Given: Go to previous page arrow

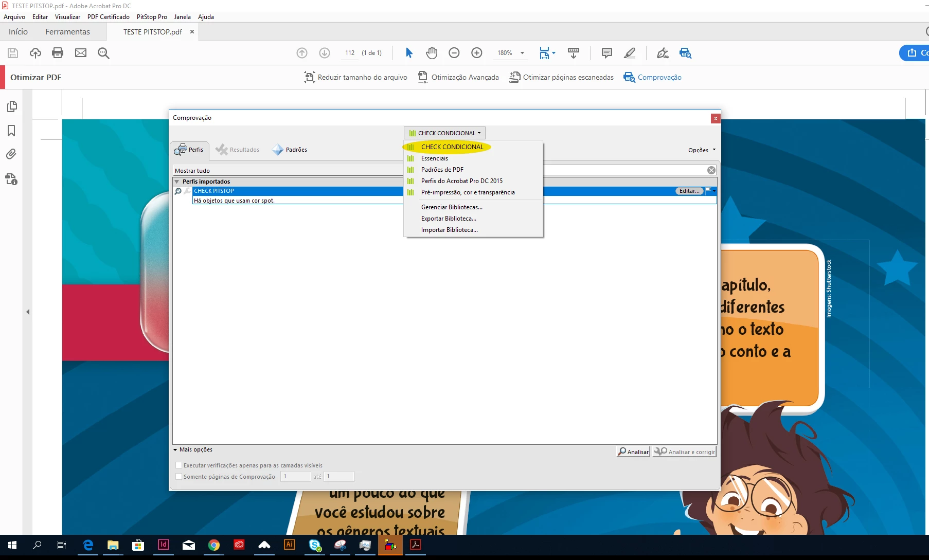Looking at the screenshot, I should [302, 53].
